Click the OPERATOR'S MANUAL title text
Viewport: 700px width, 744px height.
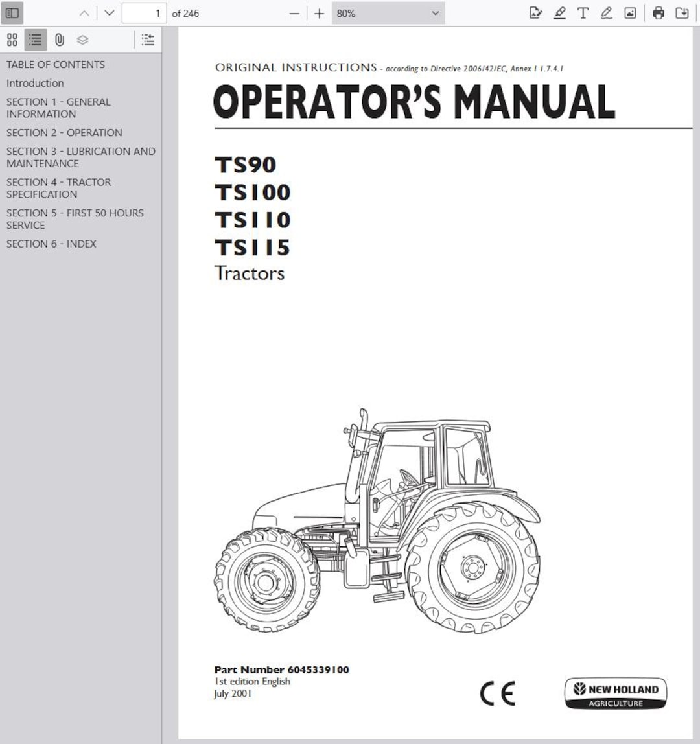[x=414, y=102]
